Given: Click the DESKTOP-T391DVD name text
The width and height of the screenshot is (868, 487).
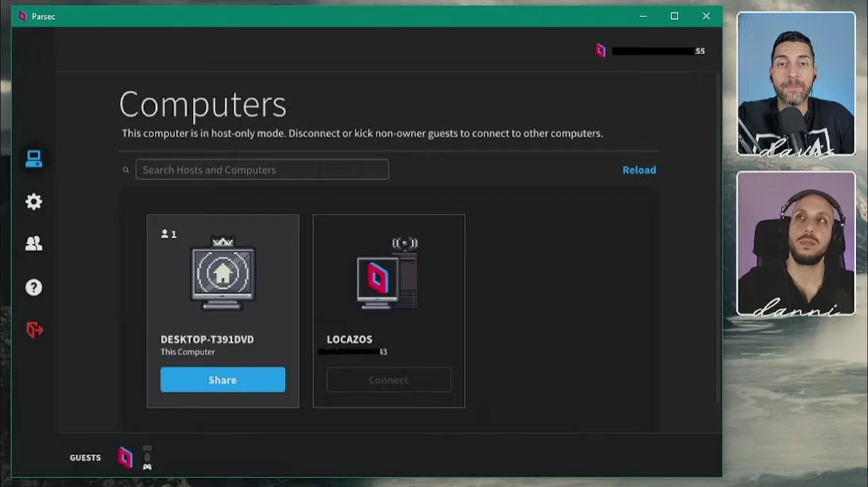Looking at the screenshot, I should click(207, 340).
